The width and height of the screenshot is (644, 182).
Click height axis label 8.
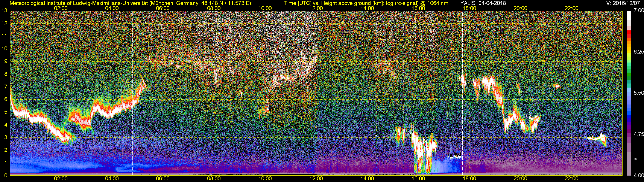click(x=6, y=74)
